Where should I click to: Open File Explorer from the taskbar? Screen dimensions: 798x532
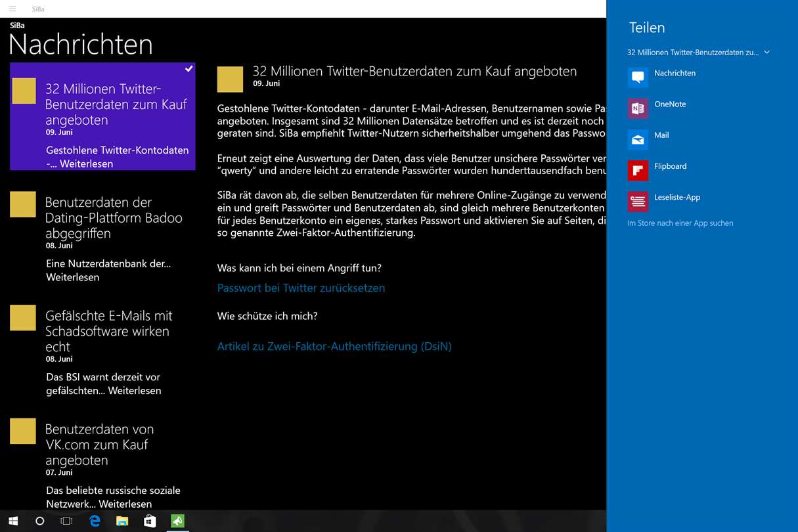[x=122, y=521]
